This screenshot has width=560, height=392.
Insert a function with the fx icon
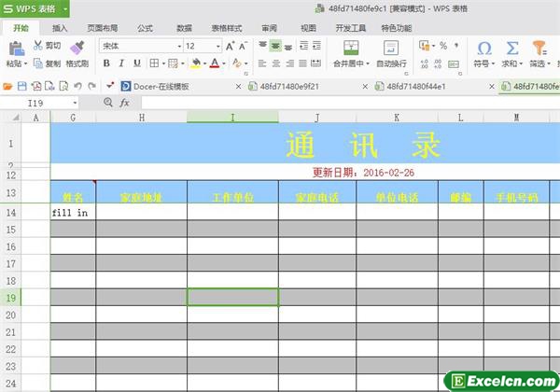pyautogui.click(x=123, y=103)
